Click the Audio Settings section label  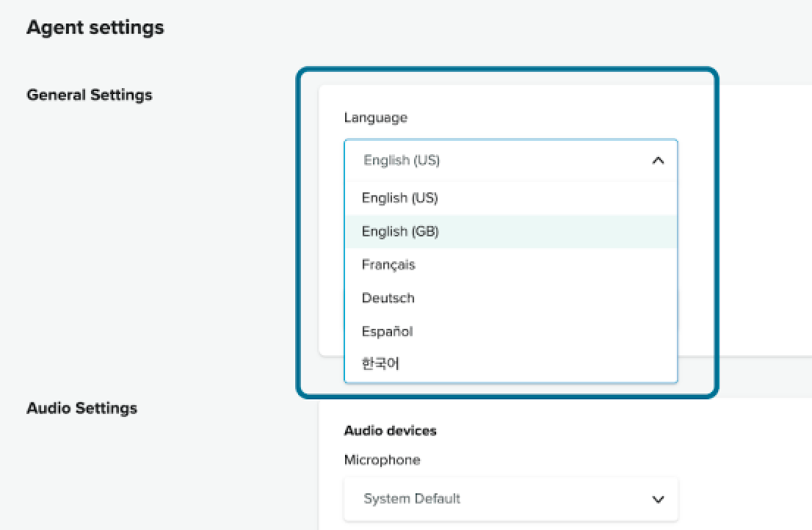81,407
